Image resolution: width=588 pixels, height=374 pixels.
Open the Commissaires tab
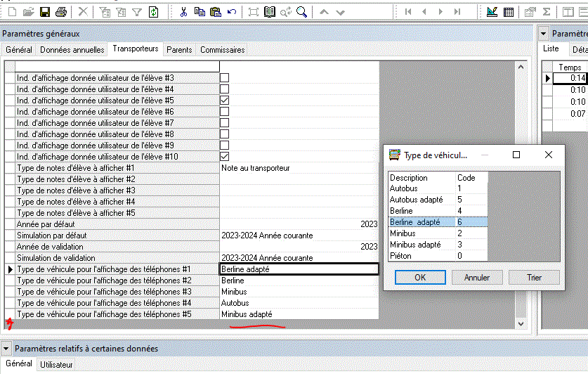pos(222,50)
